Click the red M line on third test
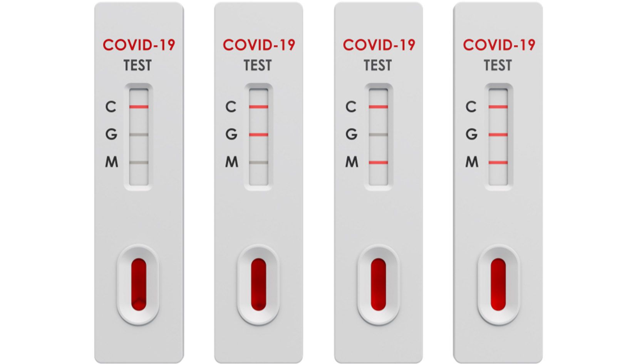The image size is (637, 364). coord(378,163)
